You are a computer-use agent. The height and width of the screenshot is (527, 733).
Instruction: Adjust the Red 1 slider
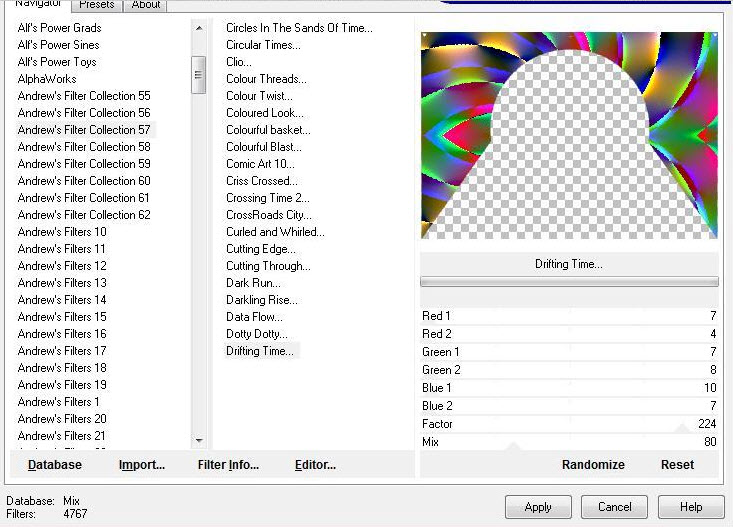[569, 316]
